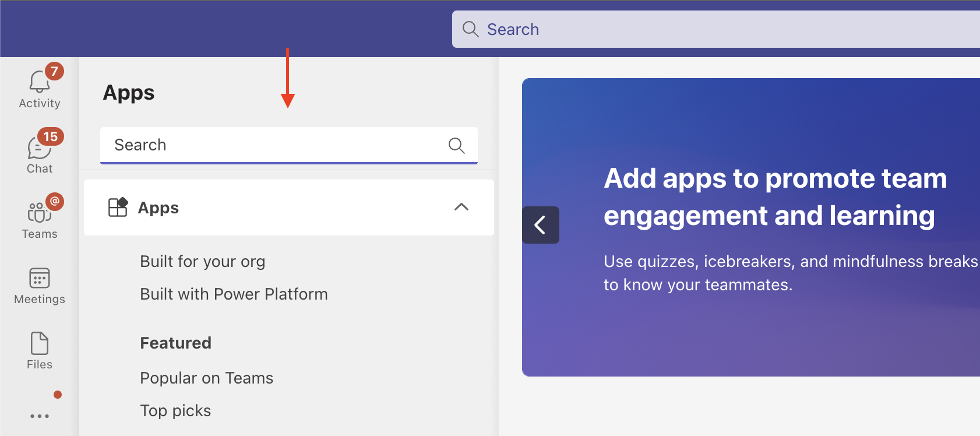Select Popular on Teams category
This screenshot has width=980, height=436.
point(206,378)
